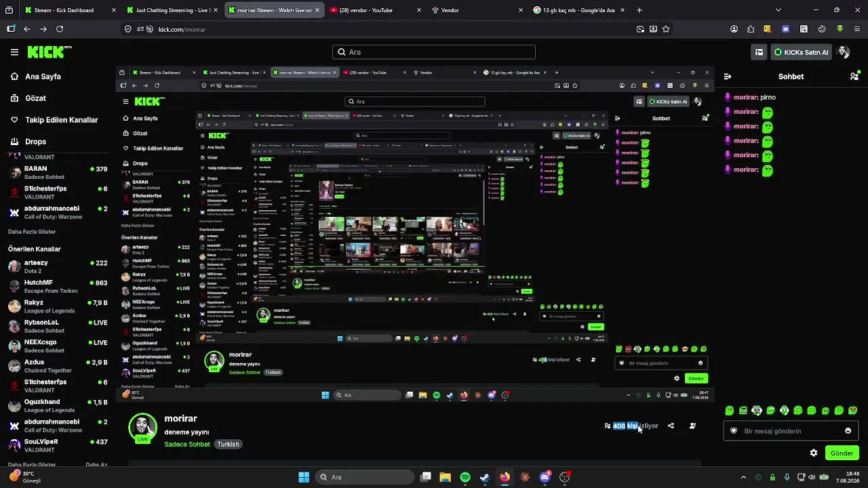Open arteezy channel in sidebar
The image size is (868, 488).
click(58, 266)
